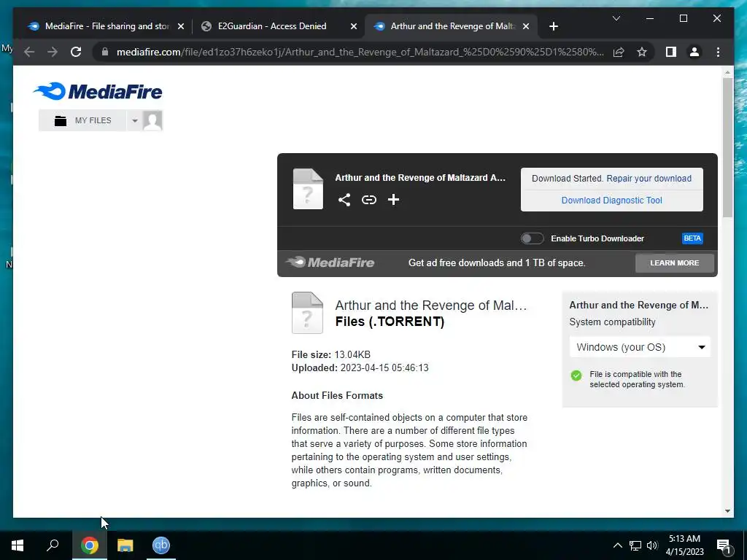The image size is (747, 560).
Task: Open Chrome side panel
Action: (671, 52)
